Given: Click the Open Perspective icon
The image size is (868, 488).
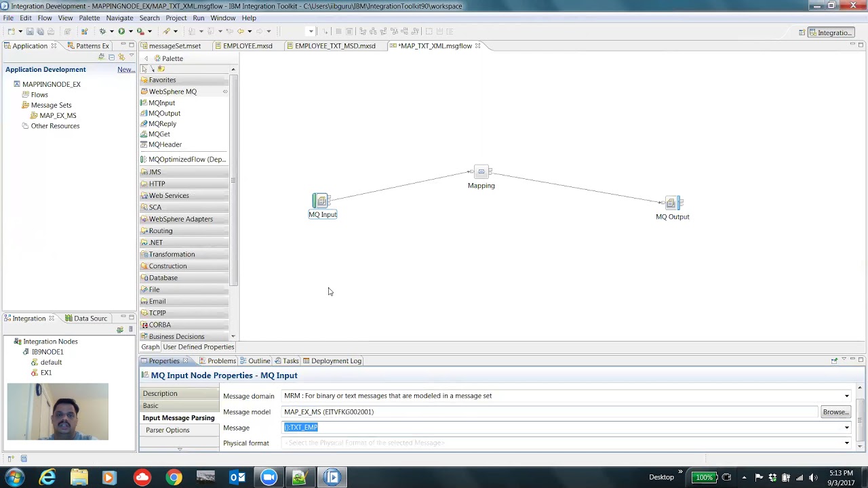Looking at the screenshot, I should click(802, 33).
